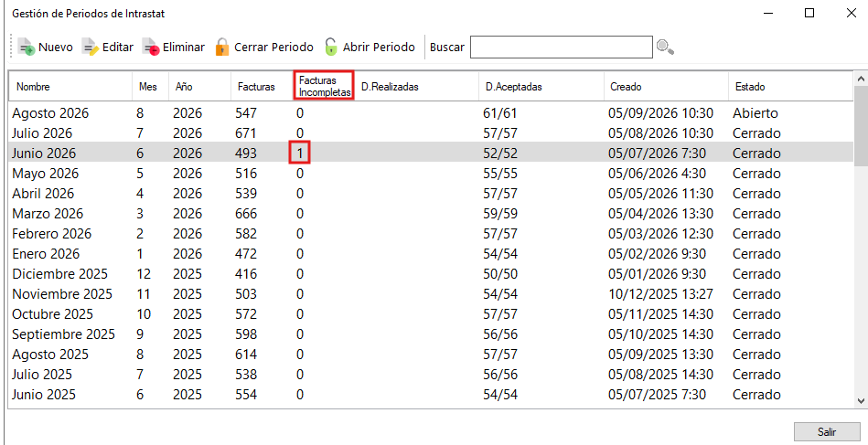Sort by the Mes column header
Viewport: 868px width, 445px height.
click(150, 87)
